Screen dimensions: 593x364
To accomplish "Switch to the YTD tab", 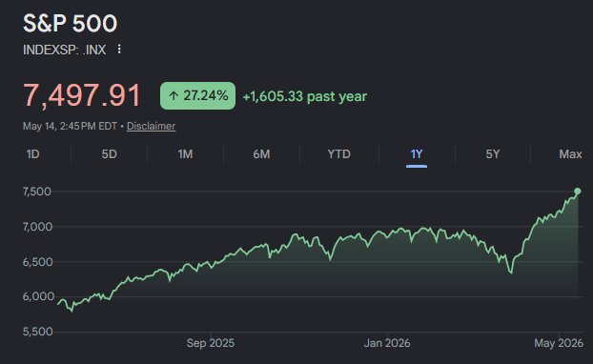I will coord(338,154).
